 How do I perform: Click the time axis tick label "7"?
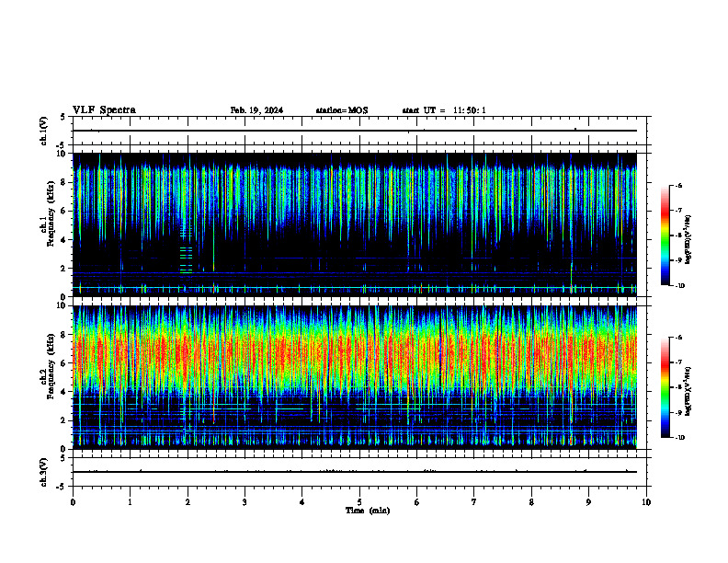(474, 502)
